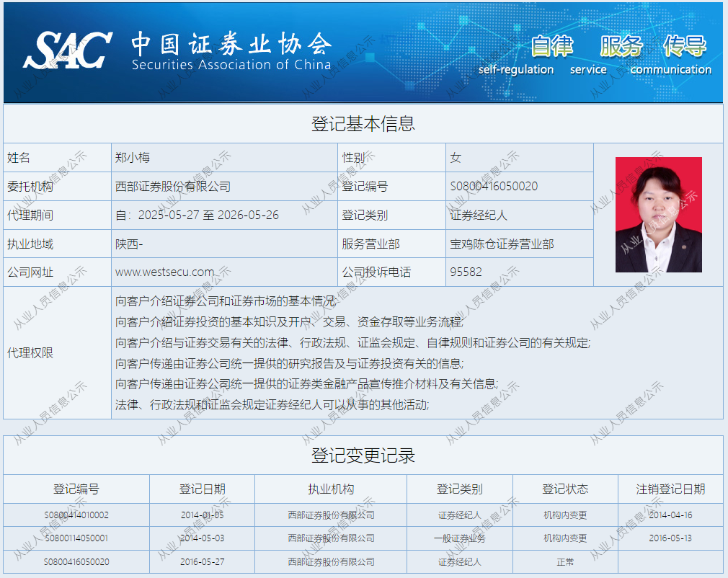Click the 登记基本信息 section heading

(x=363, y=123)
